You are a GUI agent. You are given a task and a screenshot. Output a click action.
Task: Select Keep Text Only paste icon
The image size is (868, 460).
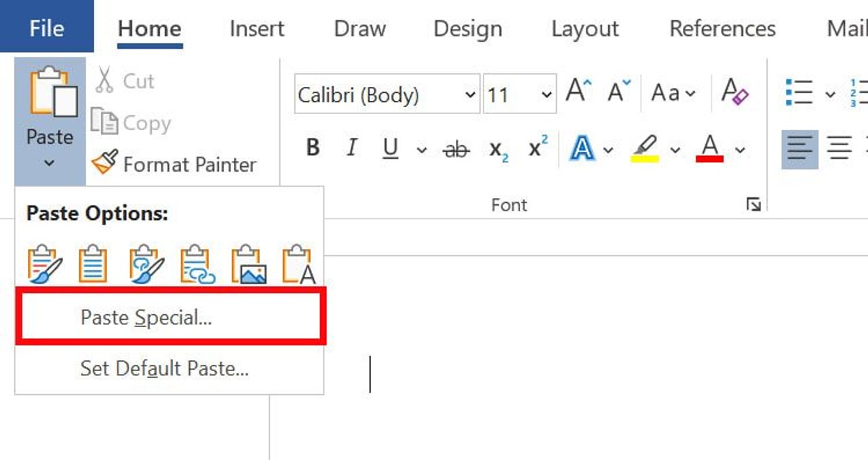pos(299,264)
